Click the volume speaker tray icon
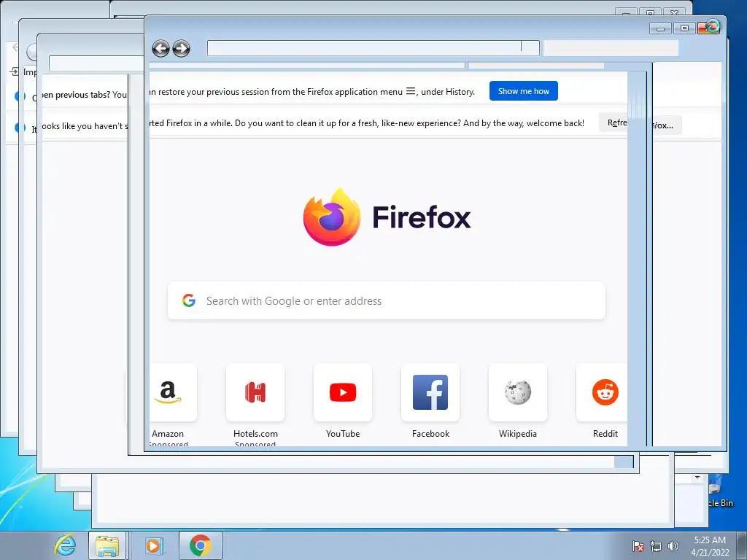747x560 pixels. click(x=673, y=546)
